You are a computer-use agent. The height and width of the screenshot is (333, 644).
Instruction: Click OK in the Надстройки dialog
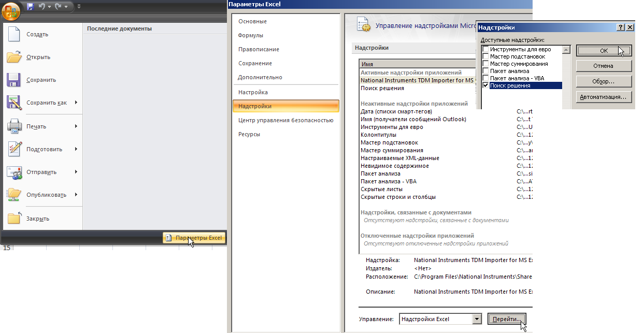click(x=604, y=51)
